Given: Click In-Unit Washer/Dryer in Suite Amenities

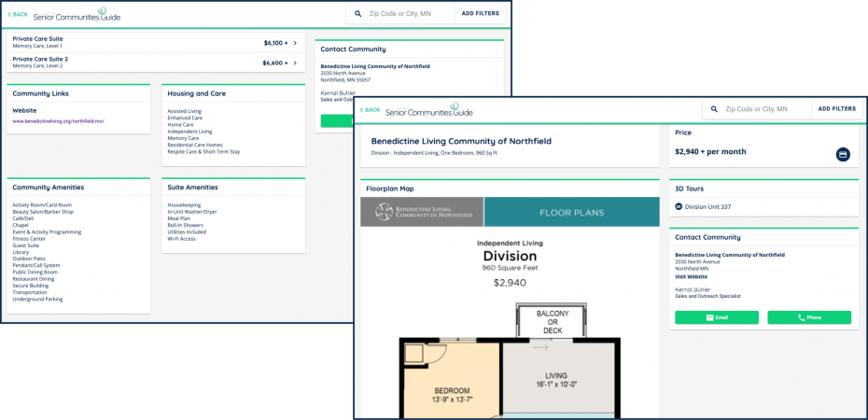Looking at the screenshot, I should (x=193, y=211).
